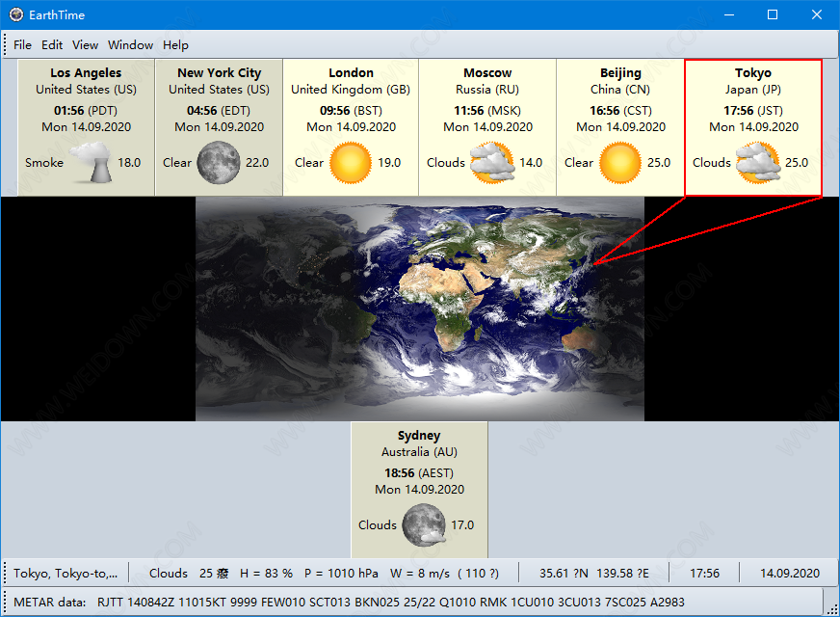Image resolution: width=840 pixels, height=617 pixels.
Task: Click the 14.0 temperature for Moscow
Action: click(x=531, y=162)
